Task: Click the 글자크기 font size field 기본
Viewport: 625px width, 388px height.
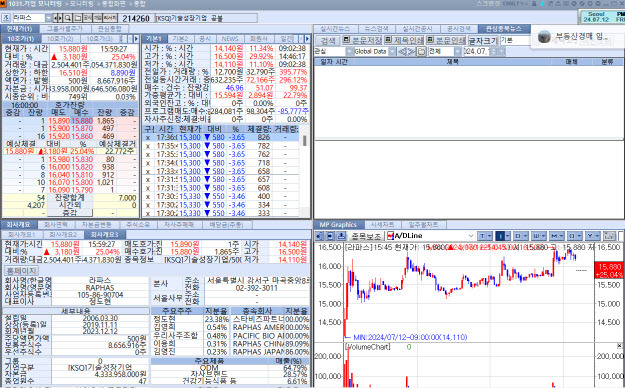Action: pyautogui.click(x=515, y=40)
